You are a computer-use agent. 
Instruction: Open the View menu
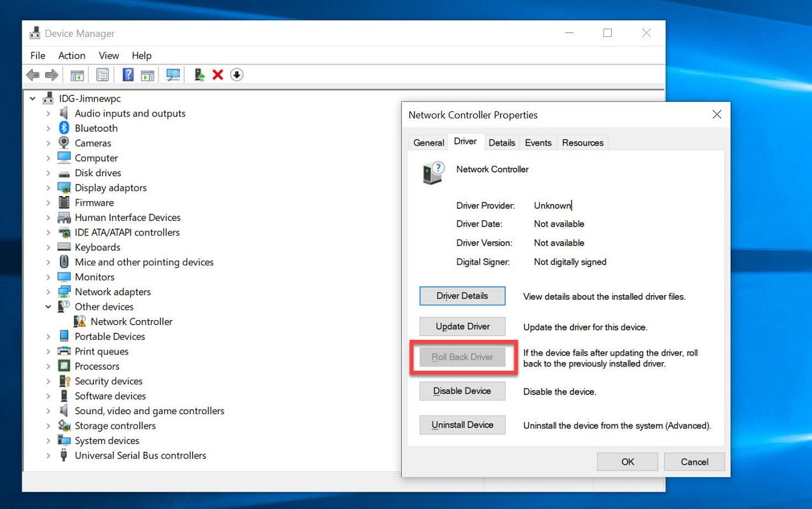coord(109,56)
